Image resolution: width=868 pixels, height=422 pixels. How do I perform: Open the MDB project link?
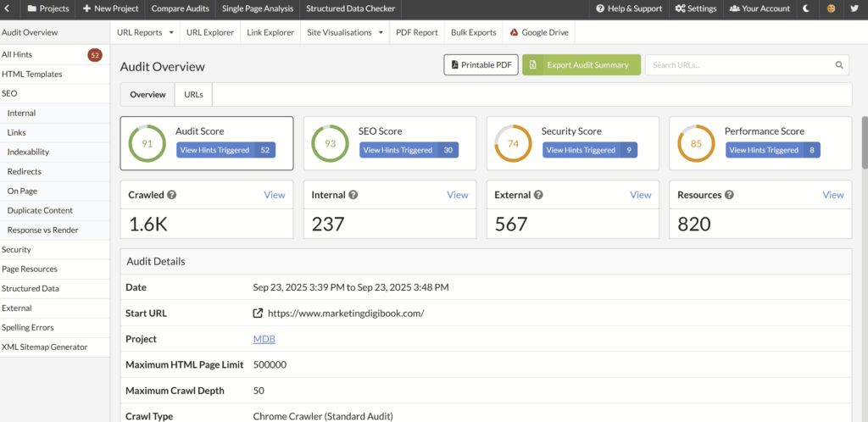264,339
